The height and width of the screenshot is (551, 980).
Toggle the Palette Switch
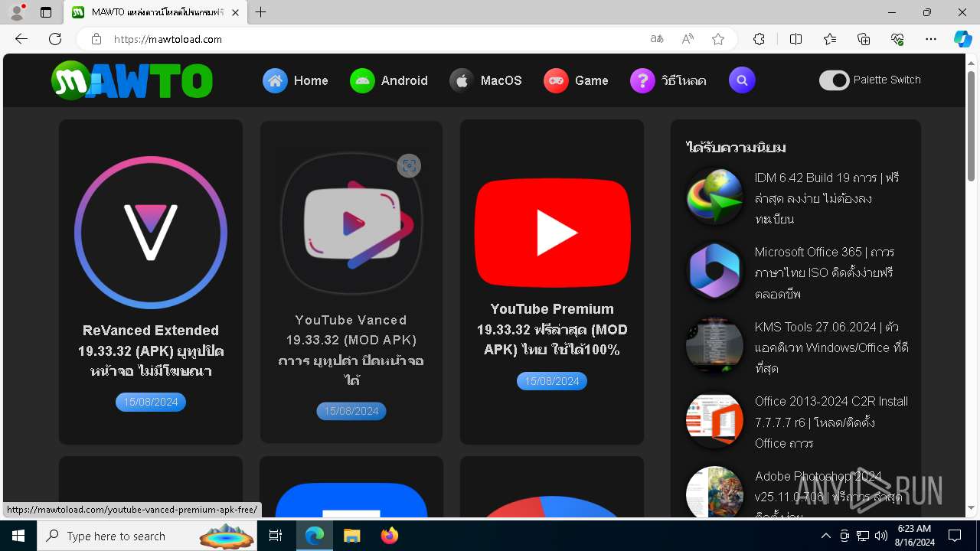(x=835, y=80)
